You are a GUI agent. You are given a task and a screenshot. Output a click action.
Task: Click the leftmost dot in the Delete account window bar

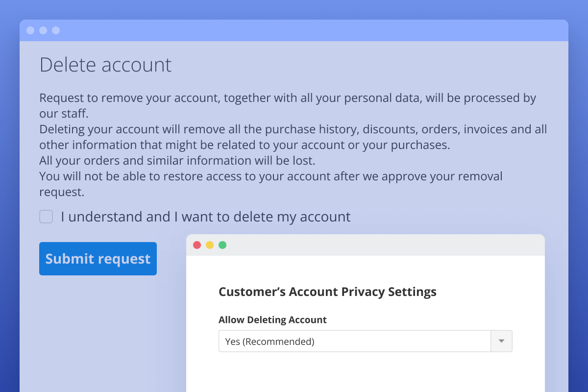(x=30, y=30)
